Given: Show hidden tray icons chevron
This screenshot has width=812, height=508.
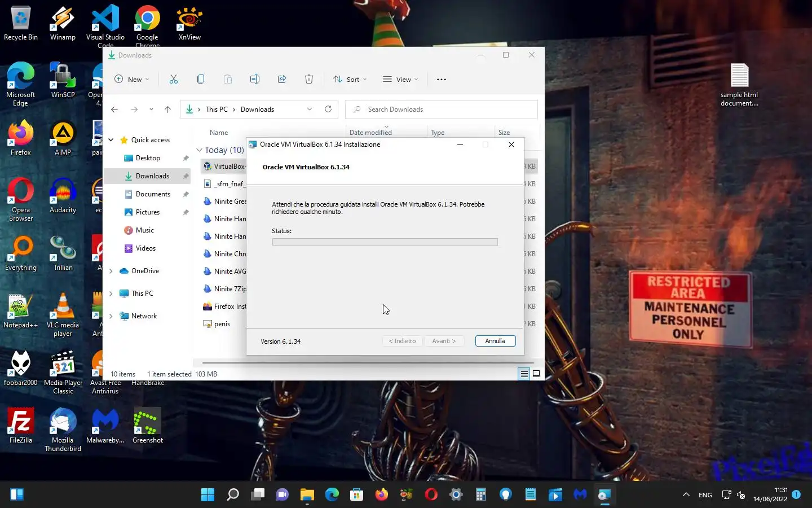Looking at the screenshot, I should (x=686, y=495).
